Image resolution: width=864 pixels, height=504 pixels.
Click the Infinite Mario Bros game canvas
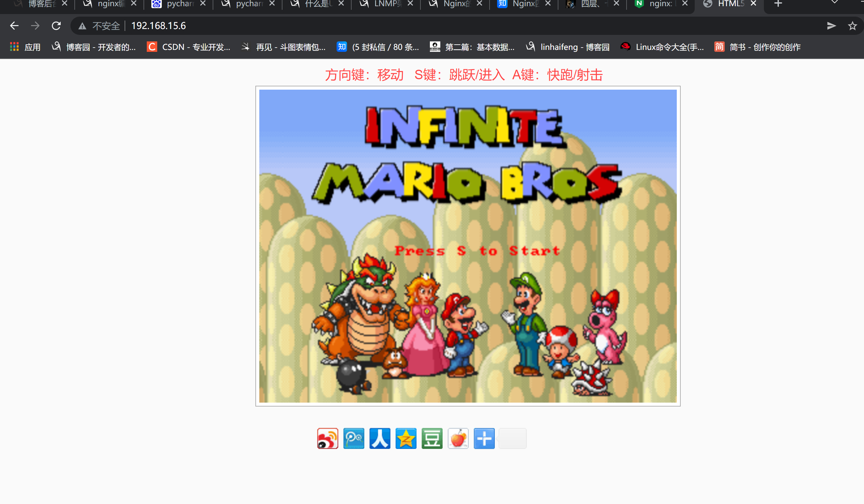(468, 246)
